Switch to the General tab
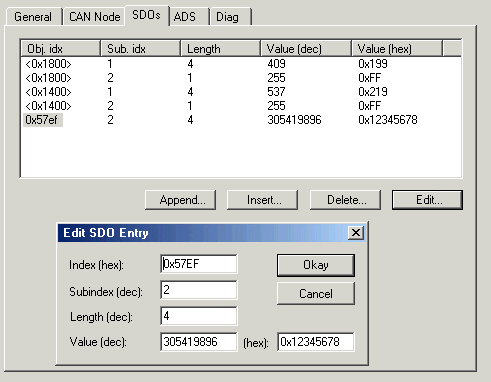 [33, 17]
